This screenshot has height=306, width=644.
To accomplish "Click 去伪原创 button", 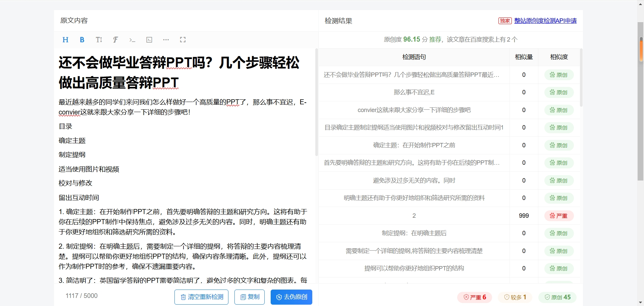I will [x=291, y=297].
